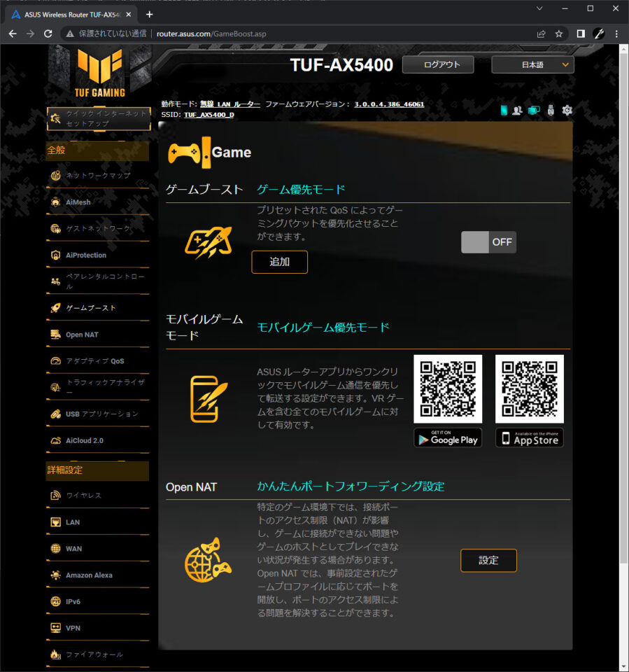Open the AiMesh sidebar icon
Screen dimensions: 629x672
56,202
